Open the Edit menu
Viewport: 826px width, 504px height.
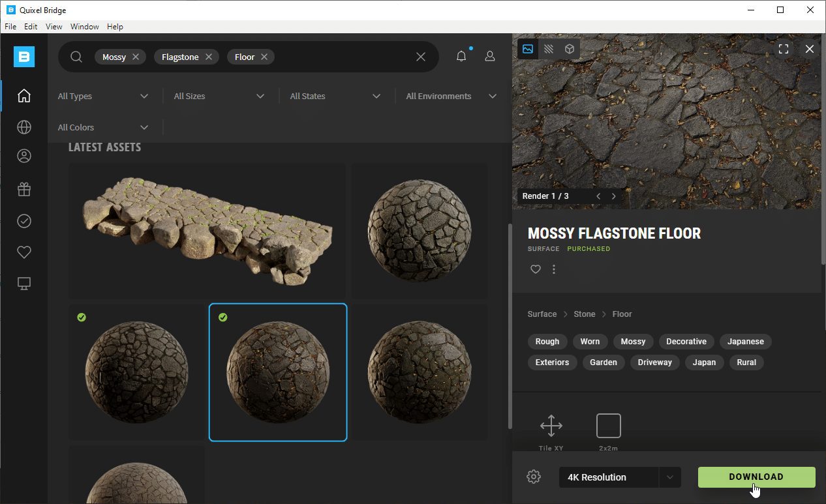tap(31, 27)
